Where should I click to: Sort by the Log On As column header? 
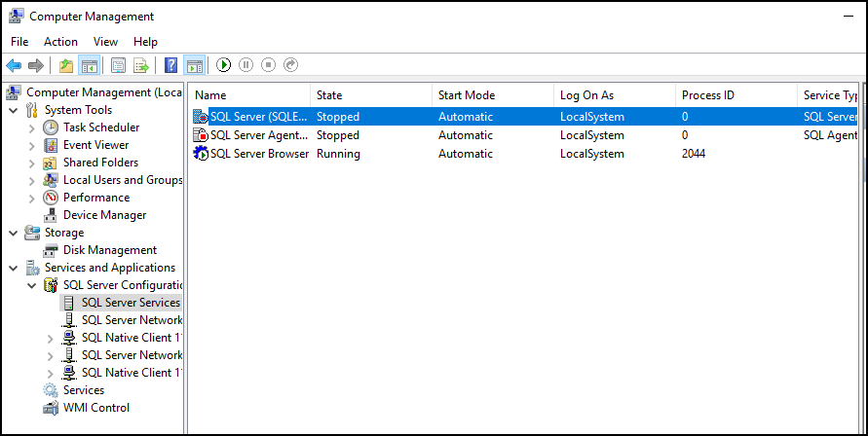click(615, 95)
